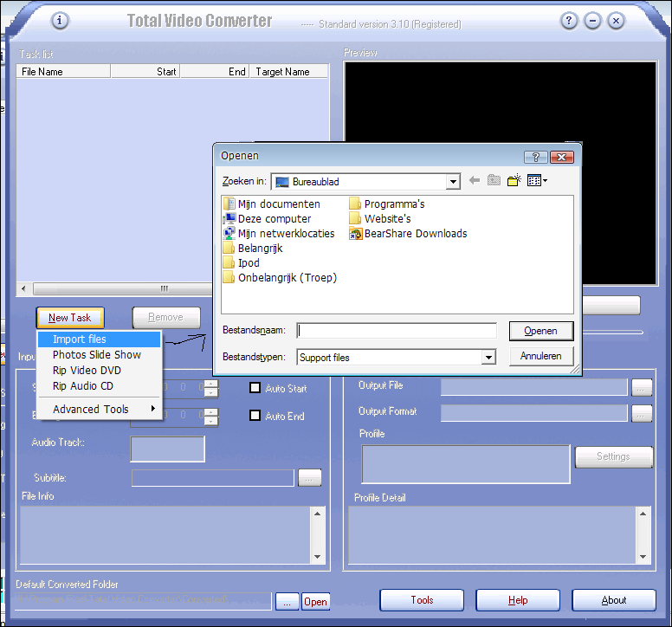Choose Import files from the menu

point(100,339)
